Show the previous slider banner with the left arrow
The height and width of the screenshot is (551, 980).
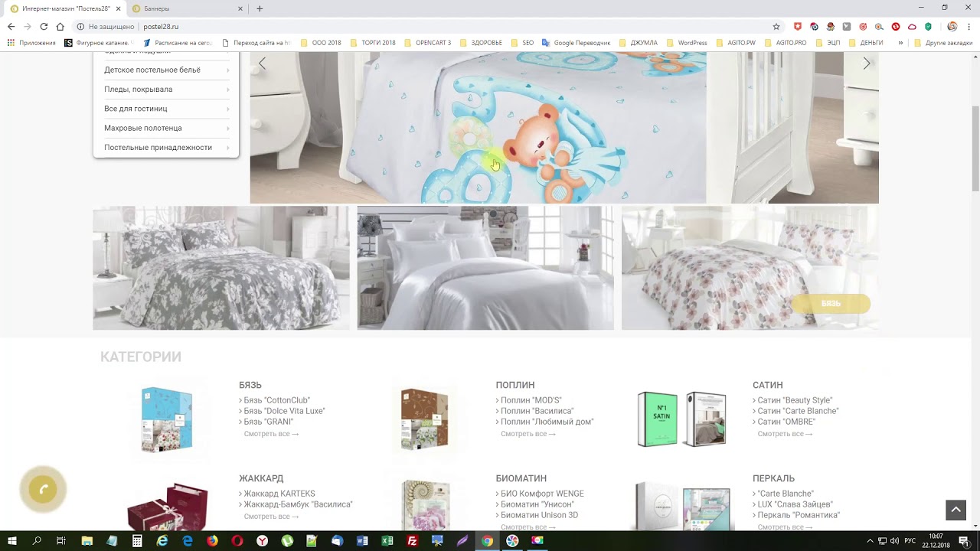(262, 64)
